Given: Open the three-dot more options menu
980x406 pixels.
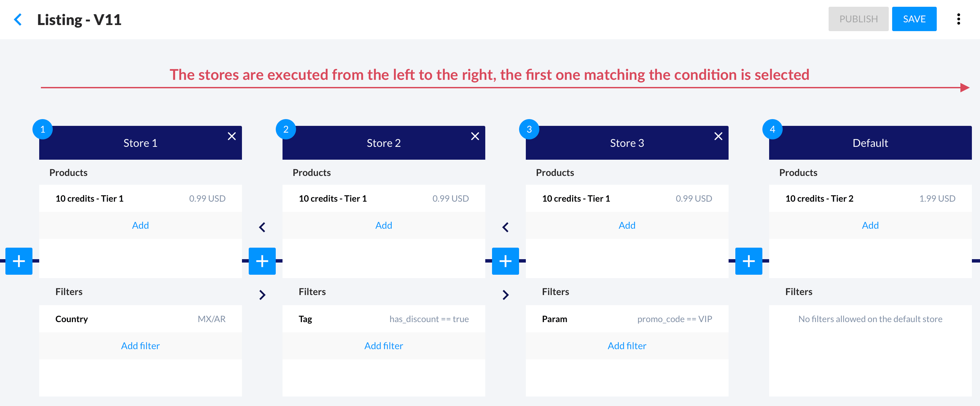Looking at the screenshot, I should 958,19.
